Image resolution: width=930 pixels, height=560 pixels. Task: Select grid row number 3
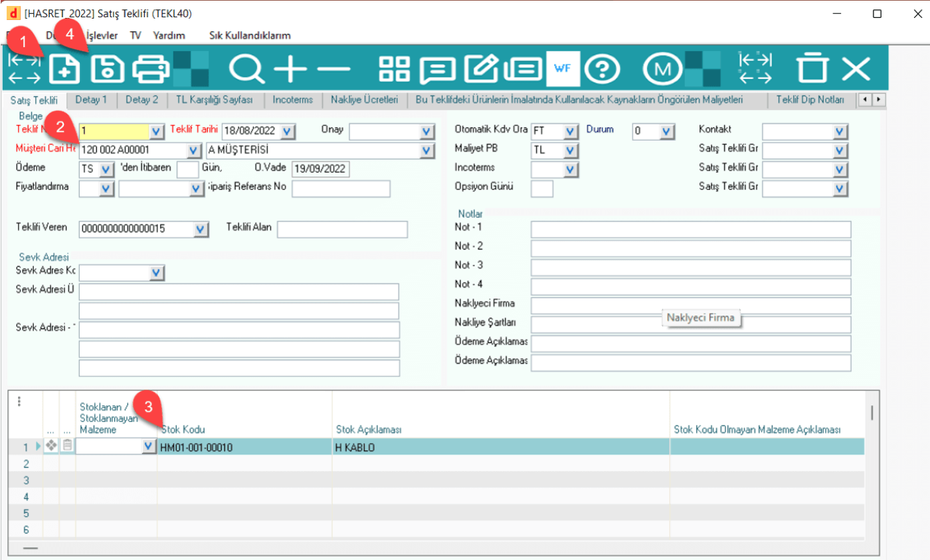coord(27,480)
